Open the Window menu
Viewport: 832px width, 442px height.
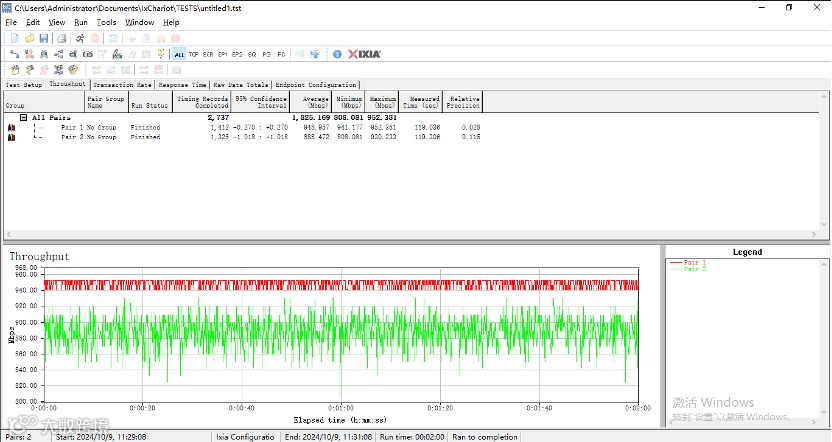pos(140,22)
